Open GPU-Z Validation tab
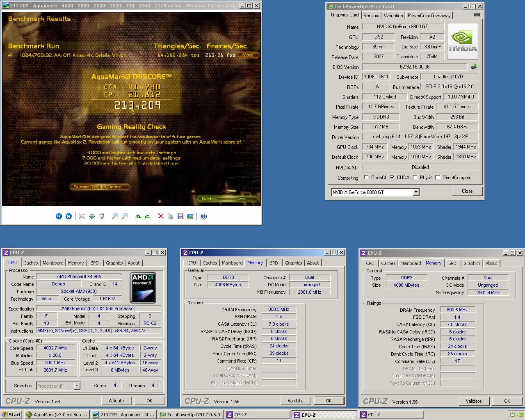Viewport: 525px width, 420px height. click(393, 16)
